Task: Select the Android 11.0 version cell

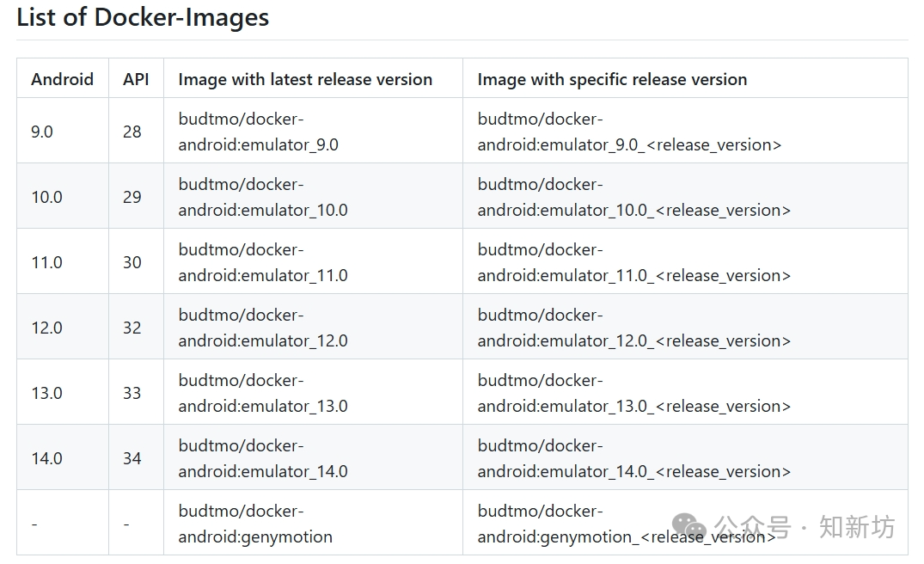Action: [46, 262]
